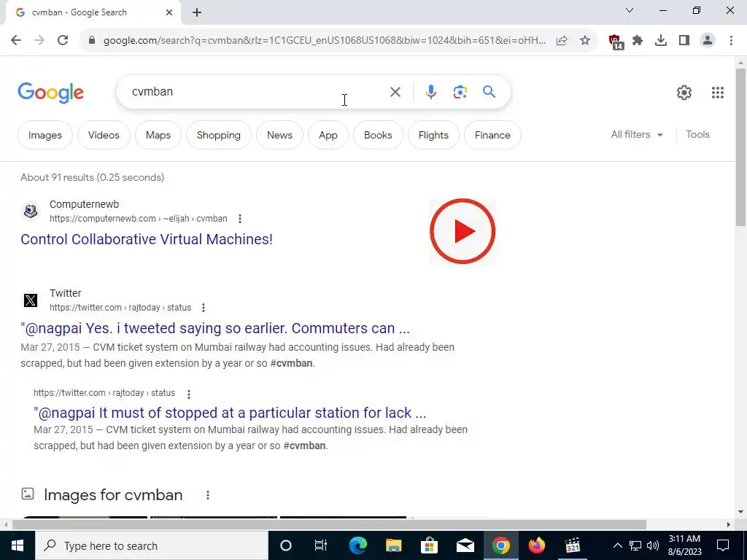Open more options for second Twitter result
Viewport: 747px width, 560px height.
click(189, 394)
